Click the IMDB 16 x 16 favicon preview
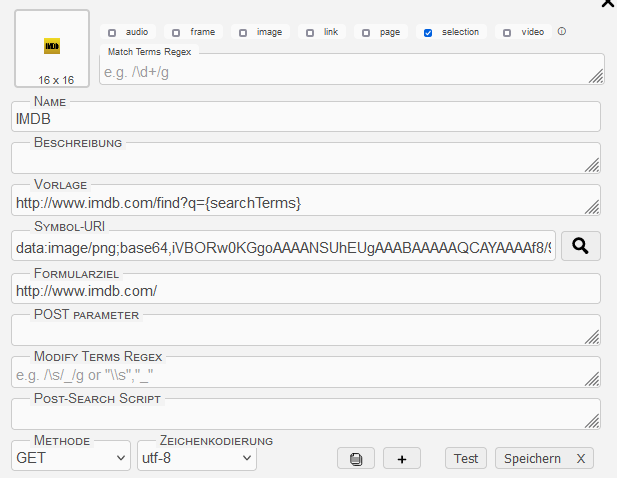The height and width of the screenshot is (478, 617). pyautogui.click(x=52, y=48)
